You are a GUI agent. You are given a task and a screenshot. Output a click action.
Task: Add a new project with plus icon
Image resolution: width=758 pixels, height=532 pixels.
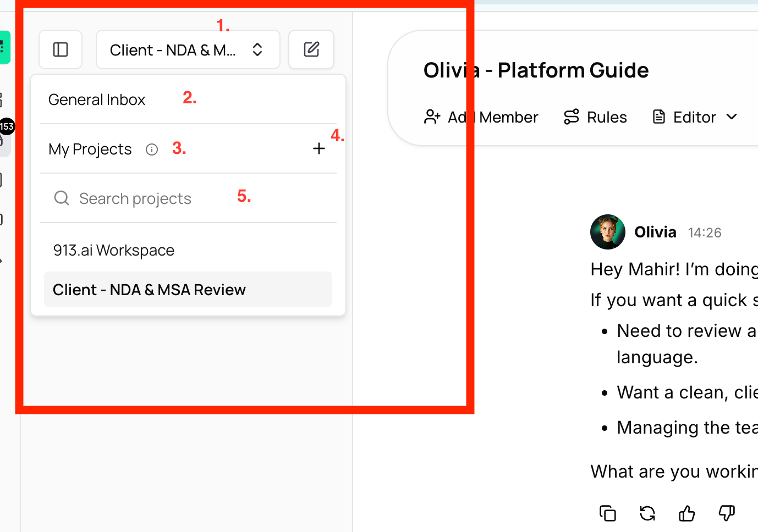pyautogui.click(x=319, y=148)
